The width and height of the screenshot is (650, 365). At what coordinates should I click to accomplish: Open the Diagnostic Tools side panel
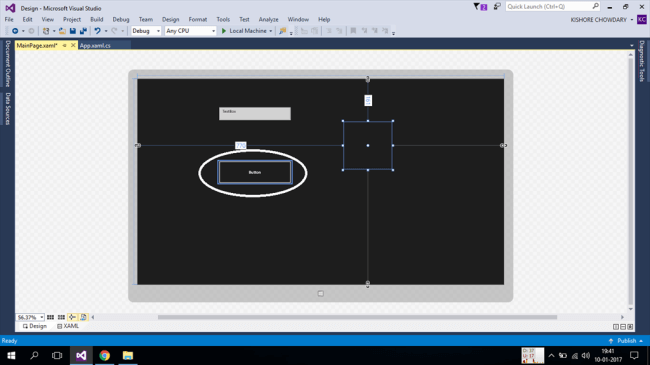642,61
